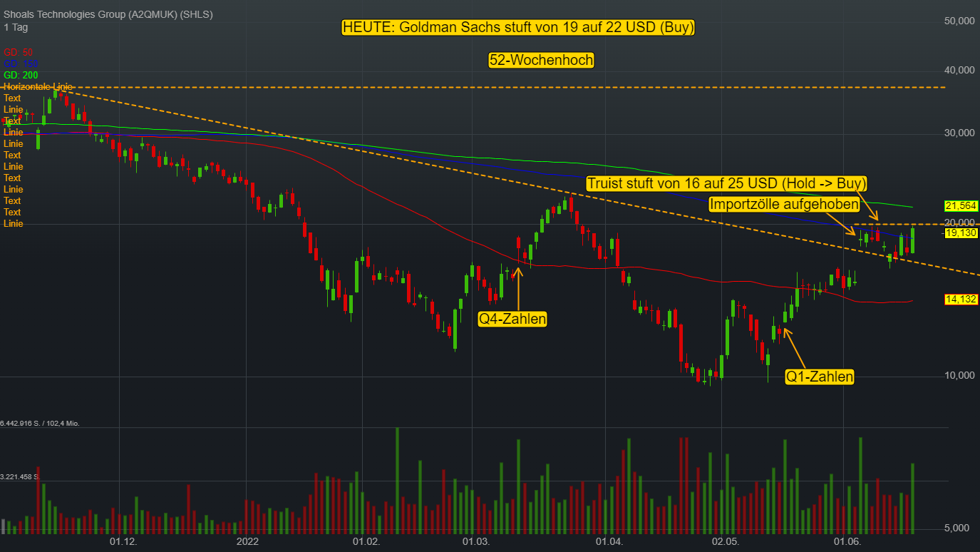Click the 01.02. date axis label

coord(366,542)
